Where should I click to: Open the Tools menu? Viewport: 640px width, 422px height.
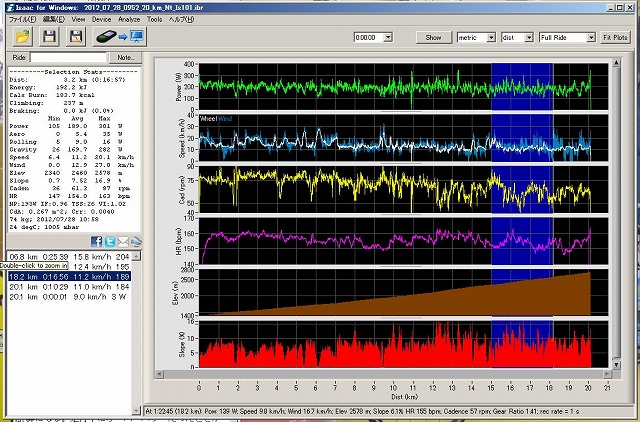154,19
